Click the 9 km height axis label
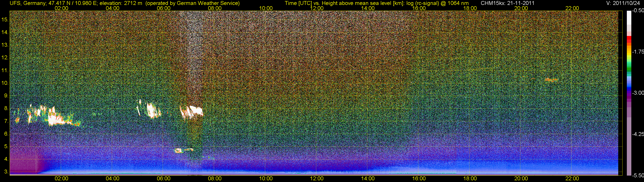The height and width of the screenshot is (182, 644). pyautogui.click(x=6, y=95)
